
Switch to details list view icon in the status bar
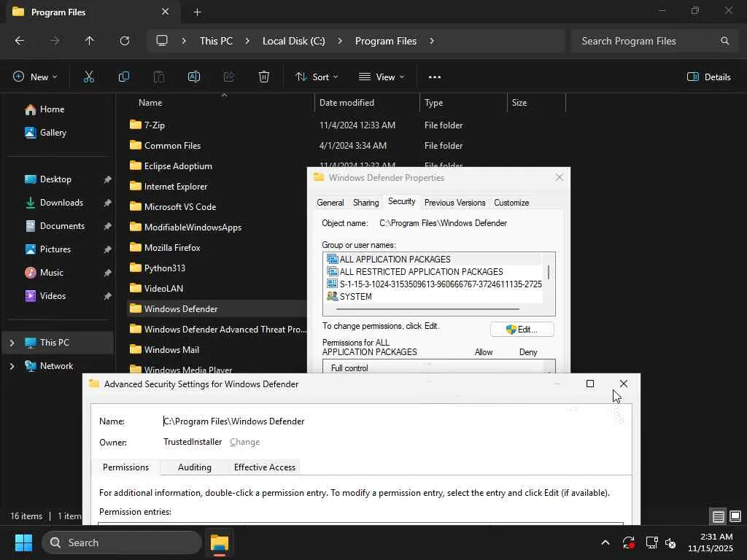718,516
